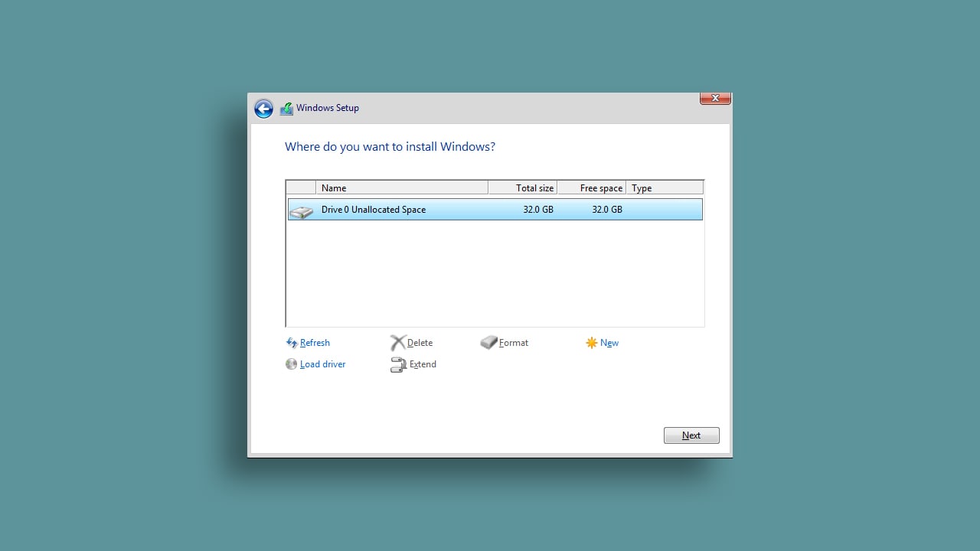980x551 pixels.
Task: Continue with the Next button
Action: click(691, 435)
